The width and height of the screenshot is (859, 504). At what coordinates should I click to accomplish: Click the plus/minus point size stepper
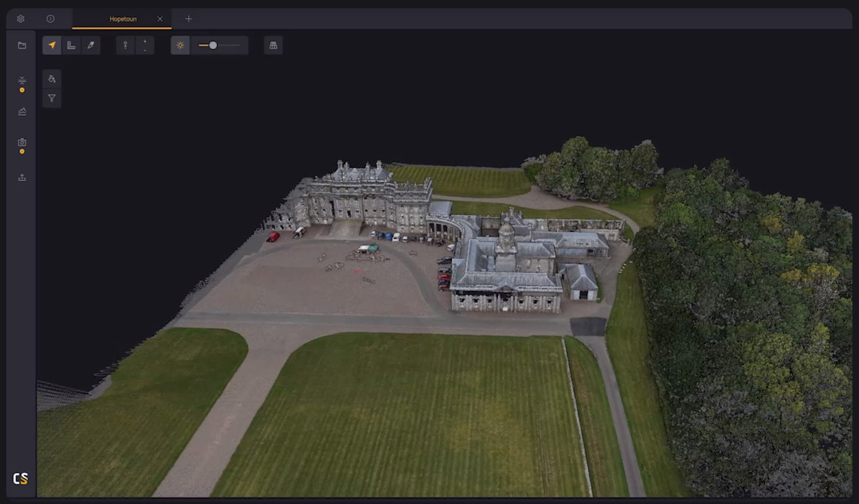point(145,45)
